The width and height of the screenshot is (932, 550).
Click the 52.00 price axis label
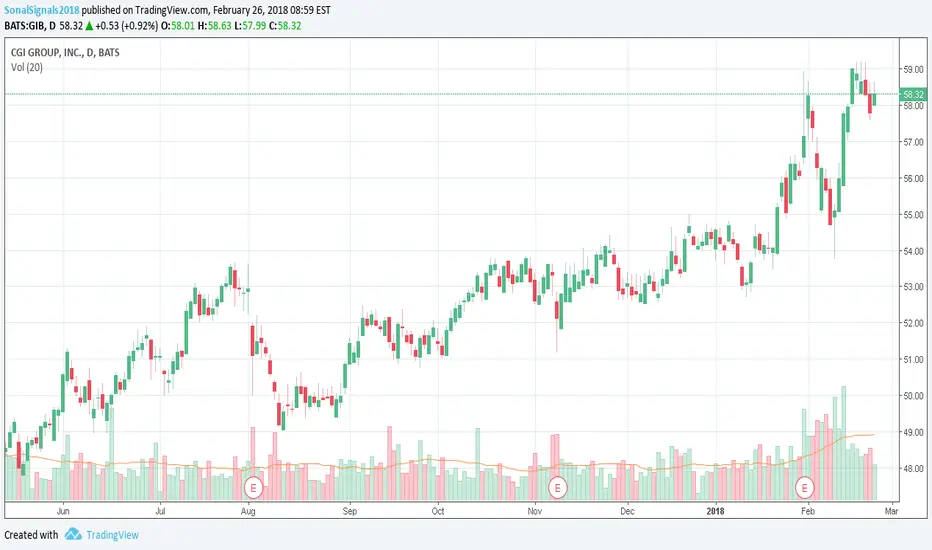pos(914,323)
